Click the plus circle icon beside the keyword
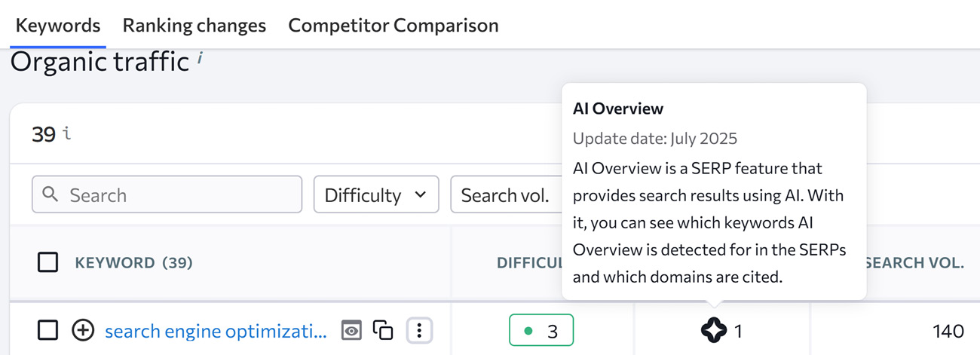This screenshot has height=355, width=980. pos(83,330)
